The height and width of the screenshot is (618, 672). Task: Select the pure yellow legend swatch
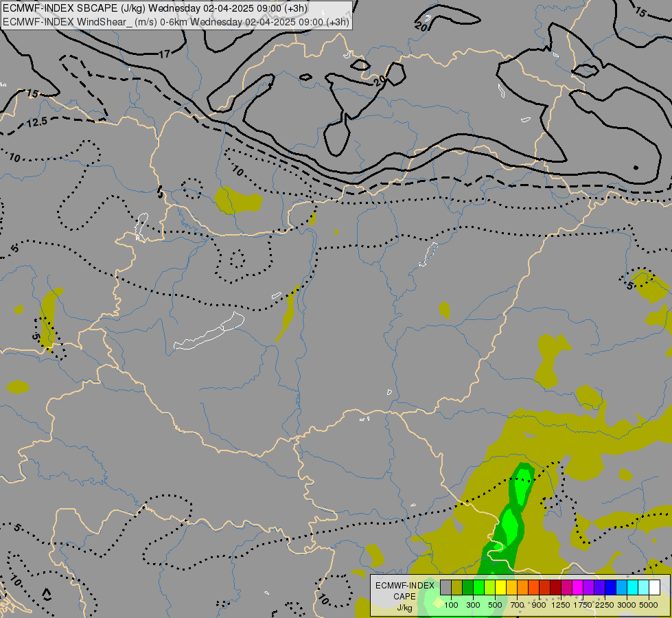(500, 587)
